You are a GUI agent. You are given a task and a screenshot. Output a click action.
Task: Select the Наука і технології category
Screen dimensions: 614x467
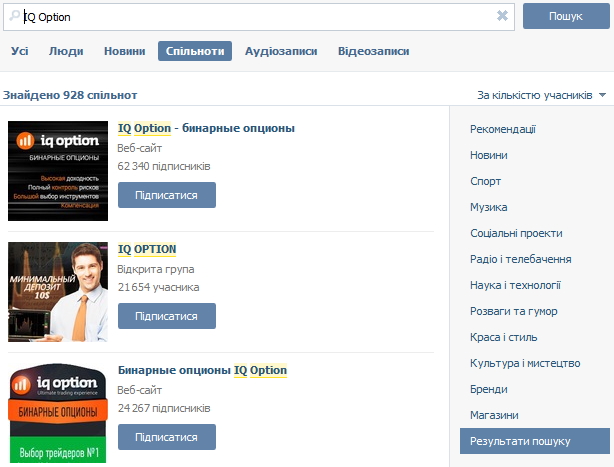515,285
